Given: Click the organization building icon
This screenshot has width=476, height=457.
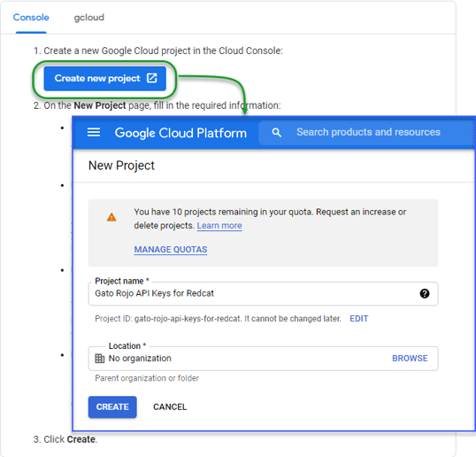Looking at the screenshot, I should click(100, 359).
